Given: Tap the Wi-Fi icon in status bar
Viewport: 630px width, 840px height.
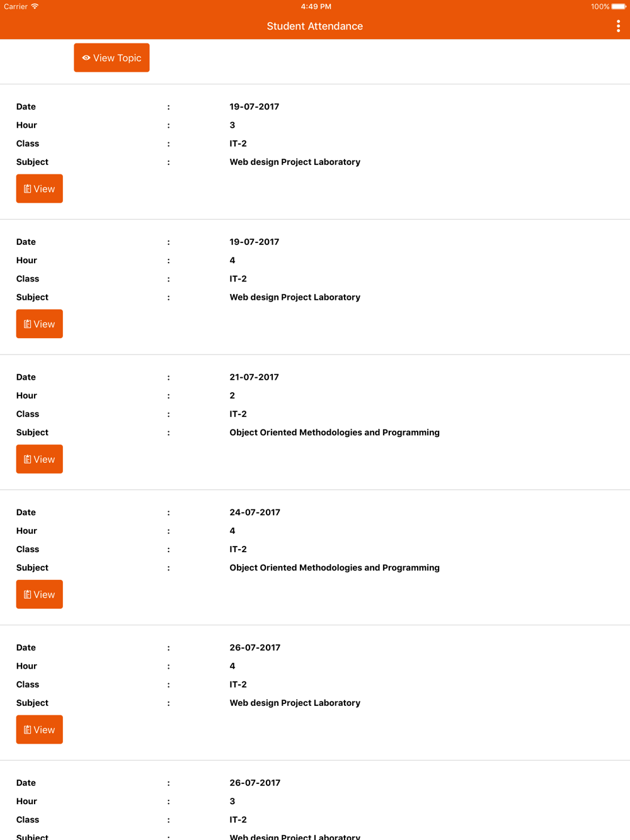Looking at the screenshot, I should click(35, 6).
